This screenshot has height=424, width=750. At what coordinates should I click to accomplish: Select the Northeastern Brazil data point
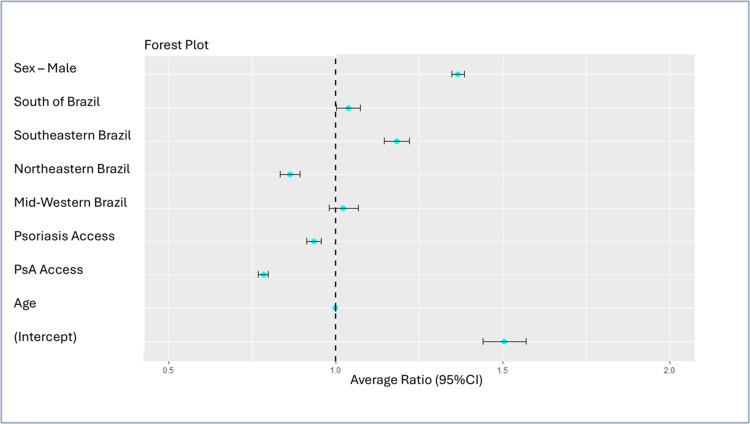coord(290,174)
